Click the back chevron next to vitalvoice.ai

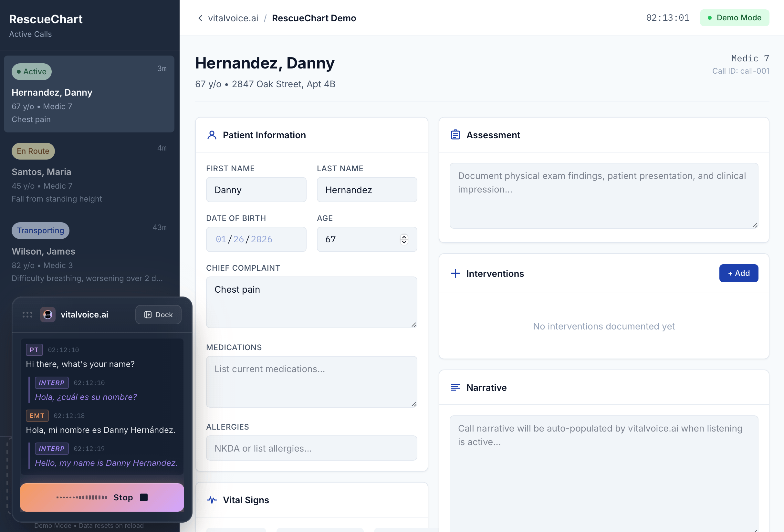tap(200, 18)
